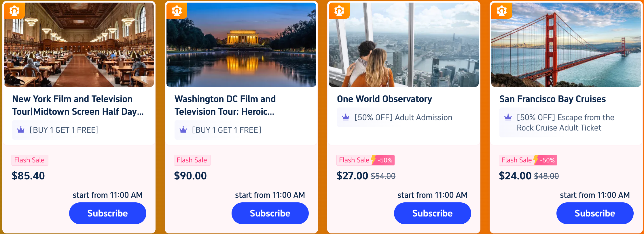Click the Flash Sale tag on the $85.40 card
The image size is (644, 234).
click(30, 160)
